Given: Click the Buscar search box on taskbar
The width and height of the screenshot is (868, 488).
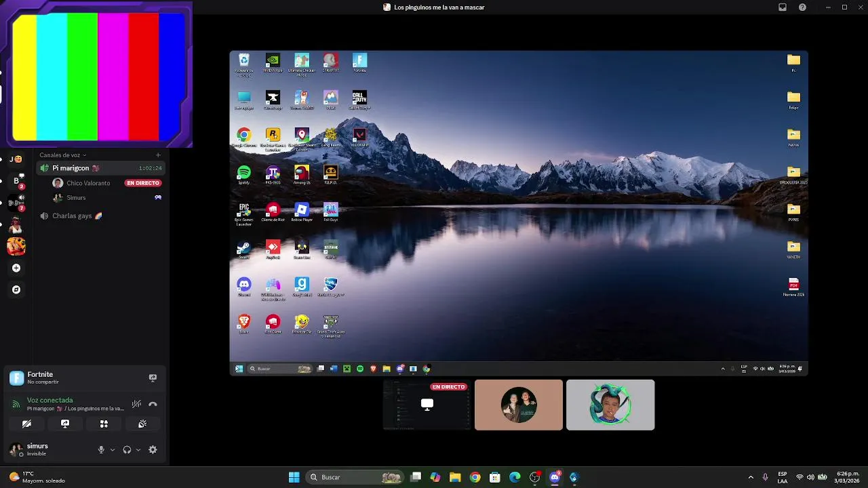Looking at the screenshot, I should coord(355,477).
